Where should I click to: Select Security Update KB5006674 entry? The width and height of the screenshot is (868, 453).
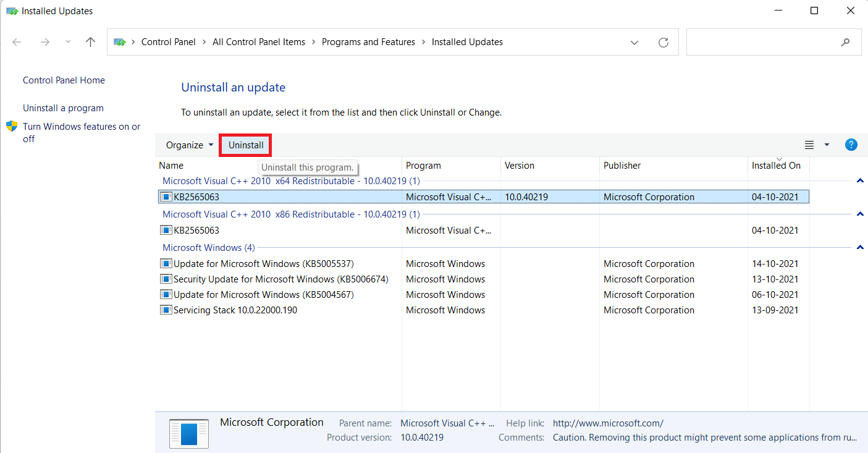pos(280,279)
